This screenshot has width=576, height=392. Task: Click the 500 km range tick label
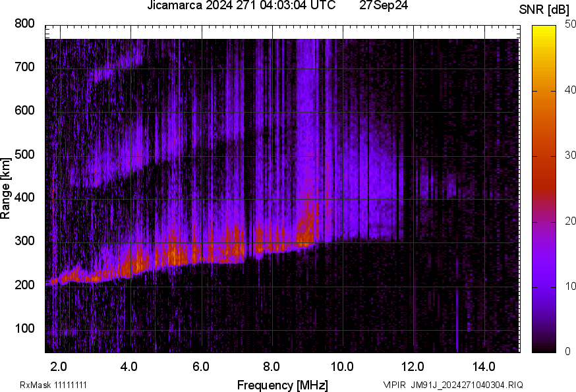coord(24,154)
